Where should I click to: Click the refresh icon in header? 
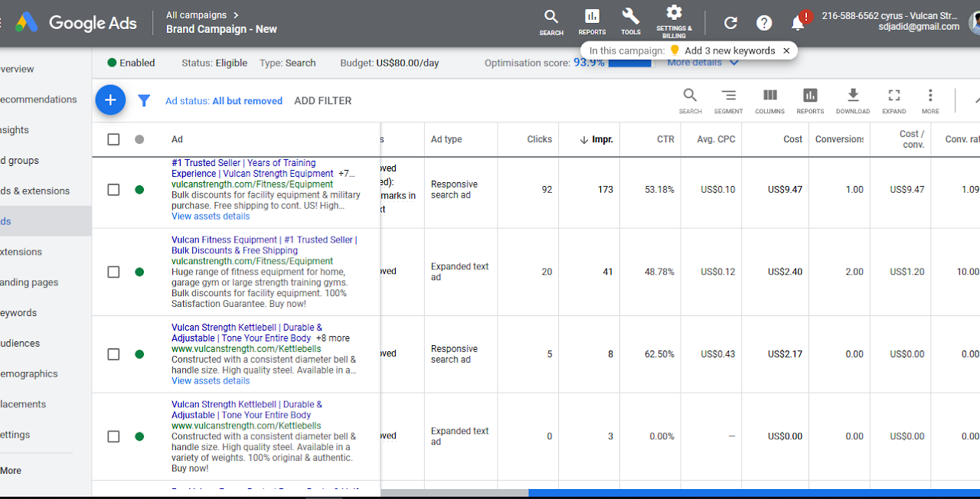(x=731, y=23)
